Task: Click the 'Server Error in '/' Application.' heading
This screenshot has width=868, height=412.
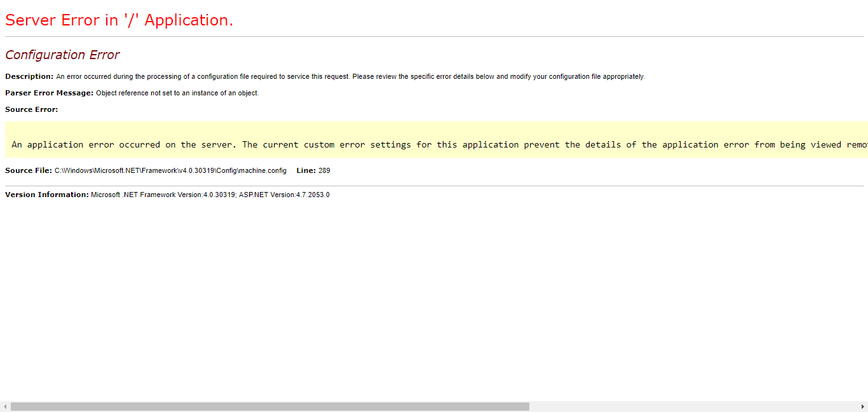Action: click(119, 20)
